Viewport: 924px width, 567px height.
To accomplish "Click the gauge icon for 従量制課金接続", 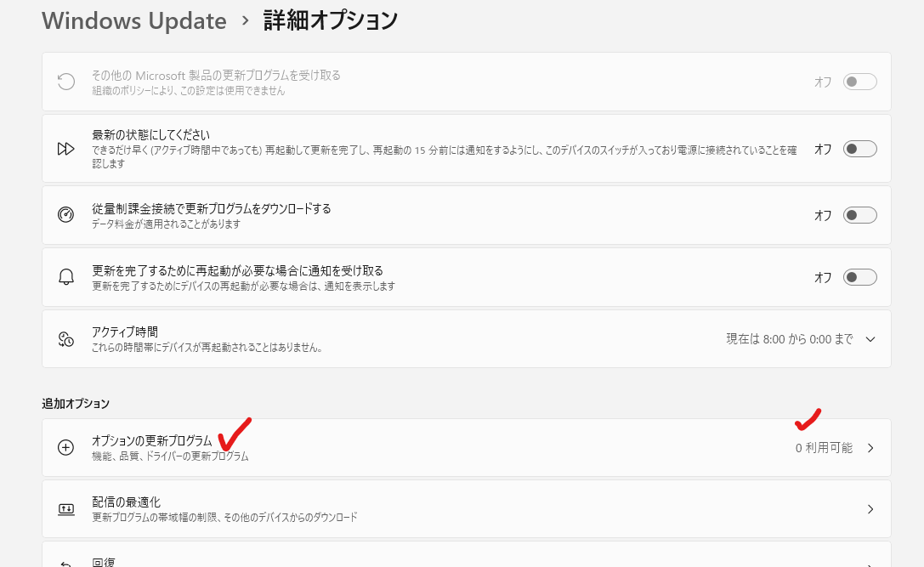I will point(66,215).
